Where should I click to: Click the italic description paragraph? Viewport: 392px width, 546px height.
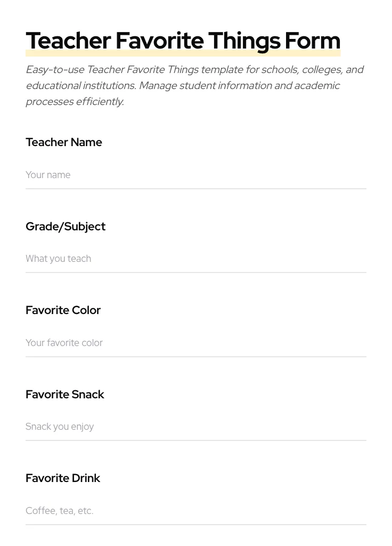click(195, 85)
